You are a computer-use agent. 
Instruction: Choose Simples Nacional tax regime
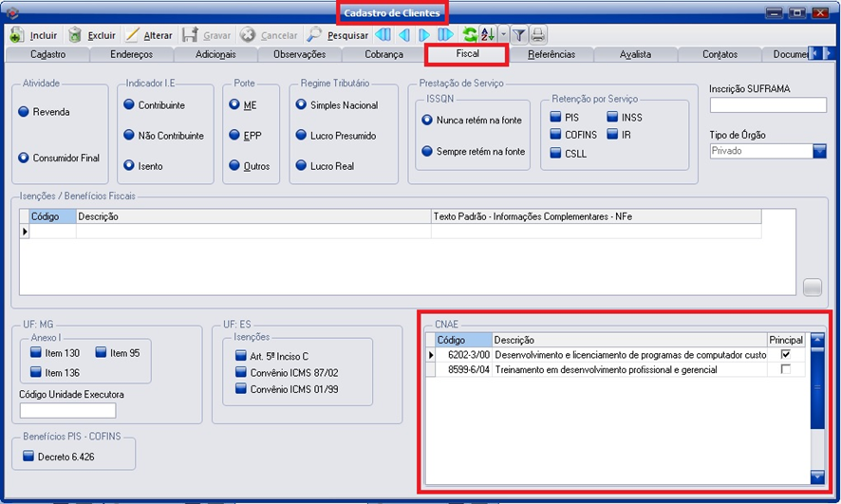[302, 105]
